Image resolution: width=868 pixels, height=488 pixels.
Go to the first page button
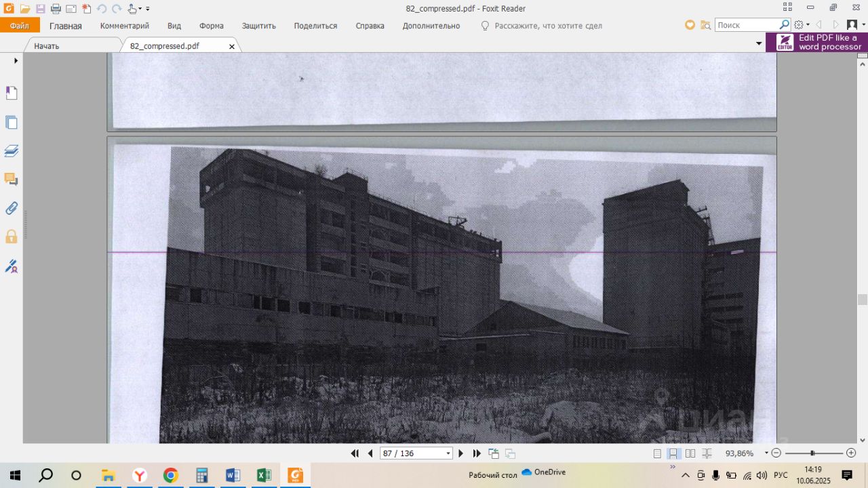(x=355, y=453)
